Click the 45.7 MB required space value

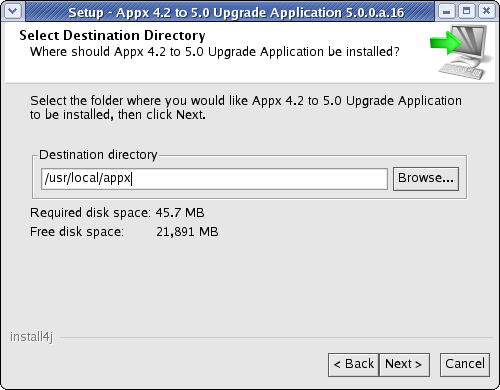pos(180,213)
